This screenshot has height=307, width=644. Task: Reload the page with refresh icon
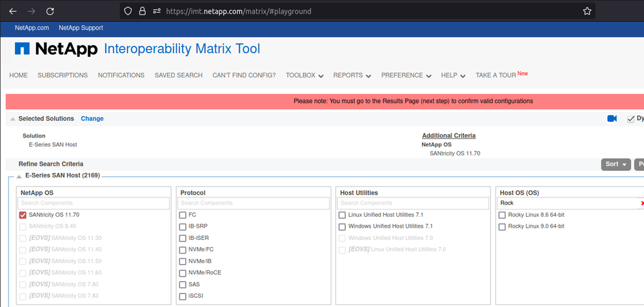click(x=50, y=11)
